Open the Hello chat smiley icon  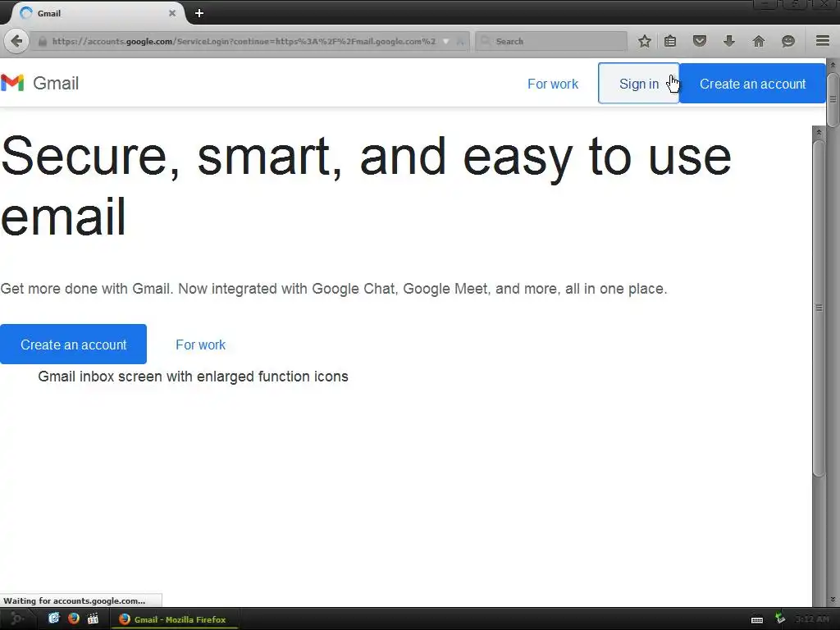click(x=787, y=41)
